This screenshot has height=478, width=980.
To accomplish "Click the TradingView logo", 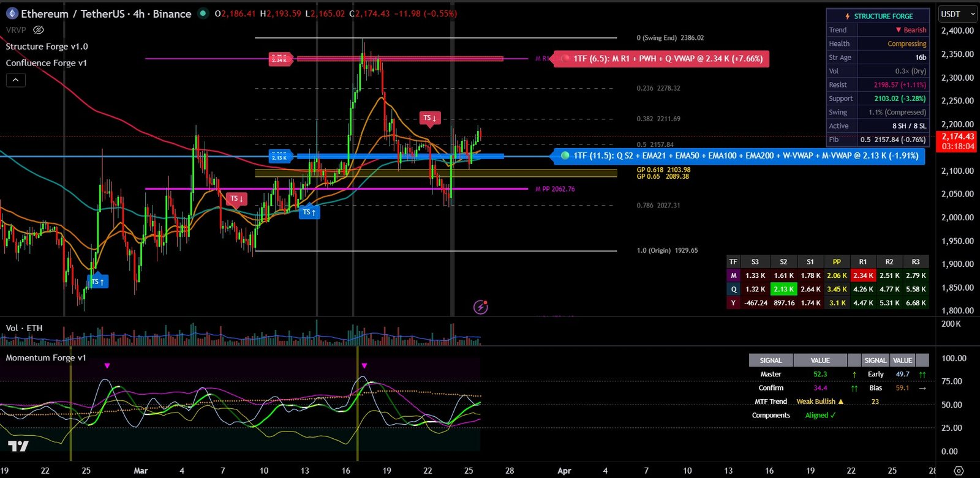I will [18, 446].
